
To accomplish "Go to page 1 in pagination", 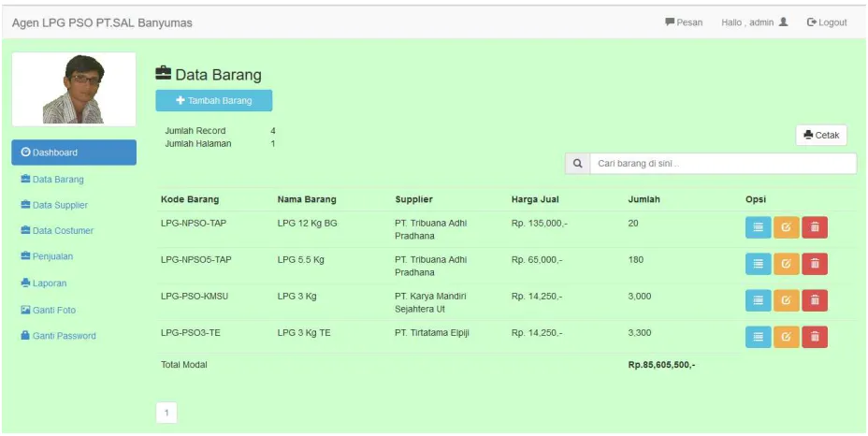I will point(166,413).
